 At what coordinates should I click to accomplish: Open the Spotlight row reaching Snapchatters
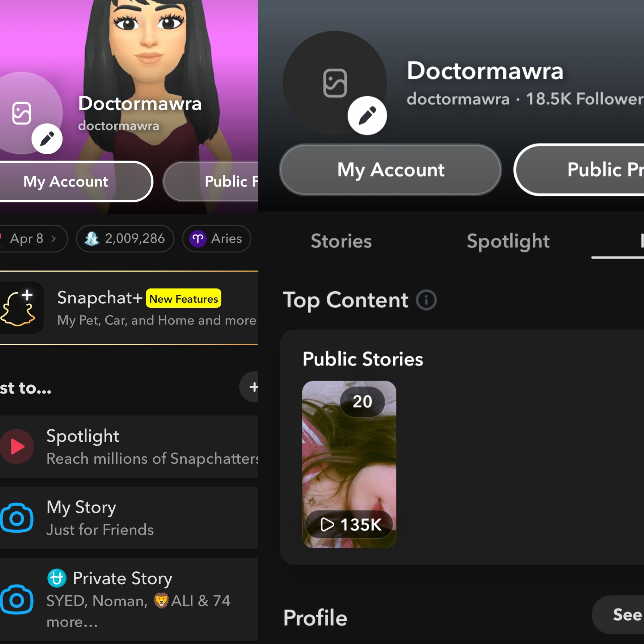[x=129, y=447]
